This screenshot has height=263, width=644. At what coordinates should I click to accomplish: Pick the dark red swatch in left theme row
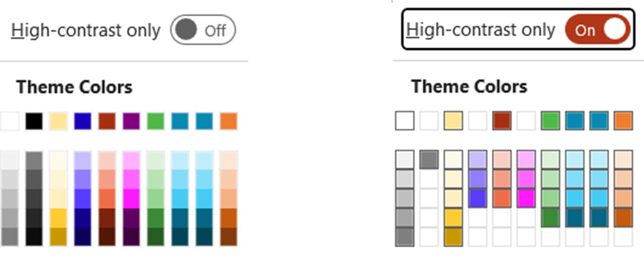(x=107, y=121)
